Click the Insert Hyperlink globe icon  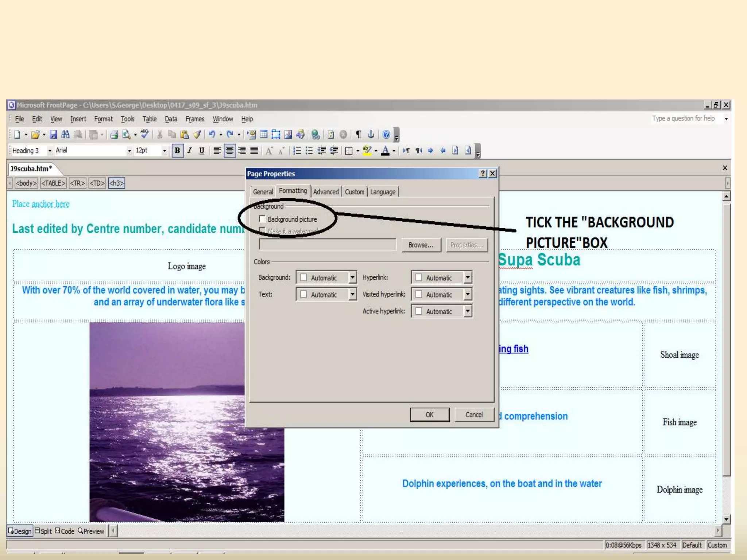(x=316, y=135)
